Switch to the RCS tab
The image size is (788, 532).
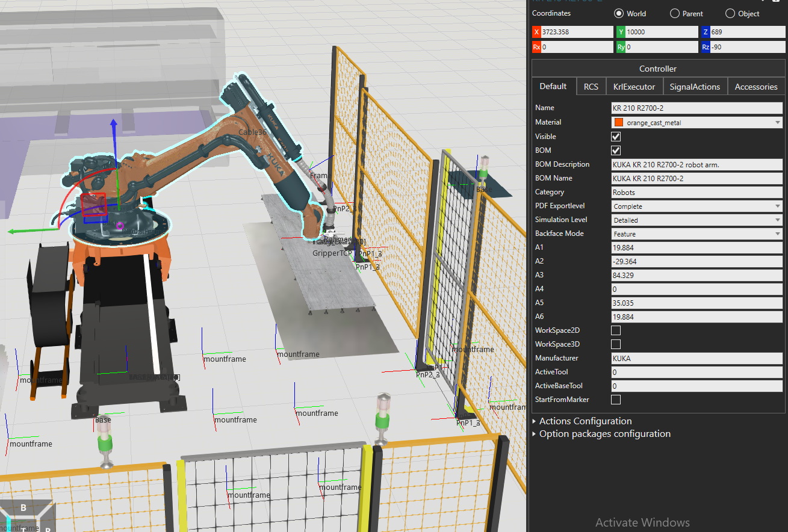click(x=591, y=87)
